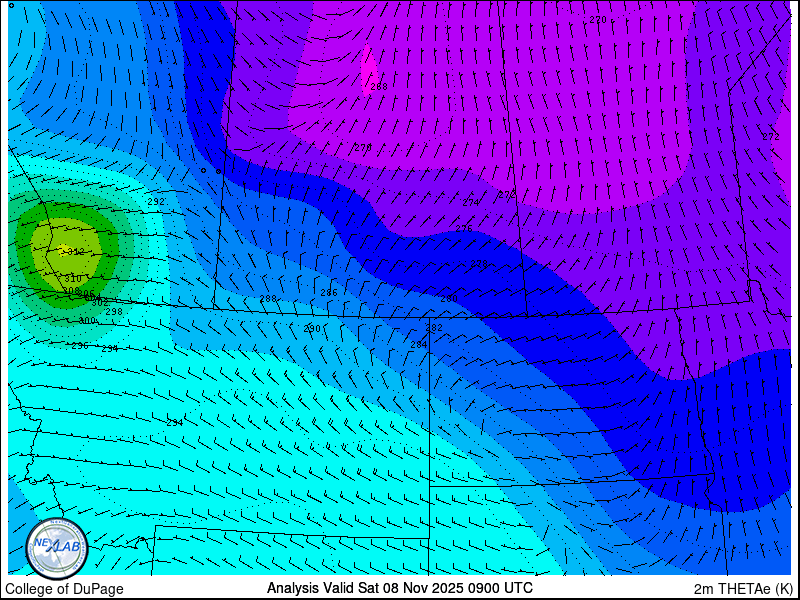Click the 296 contour label
Viewport: 800px width, 600px height.
tap(80, 346)
